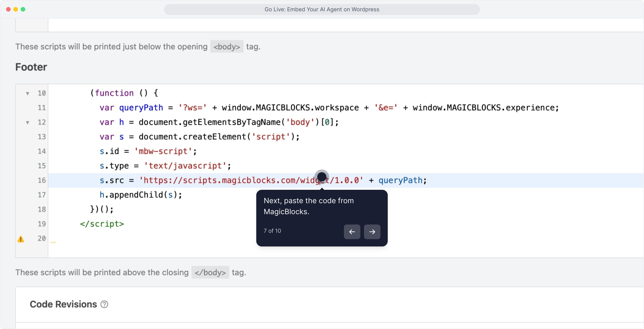Viewport: 644px width, 329px height.
Task: Click the previous step arrow in tooltip
Action: coord(352,232)
